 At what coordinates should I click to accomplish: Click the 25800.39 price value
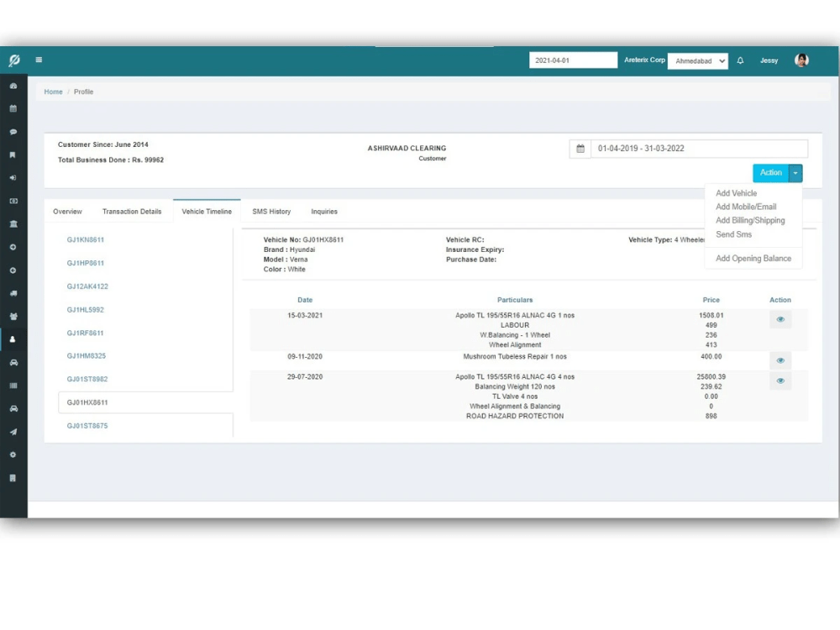(711, 377)
